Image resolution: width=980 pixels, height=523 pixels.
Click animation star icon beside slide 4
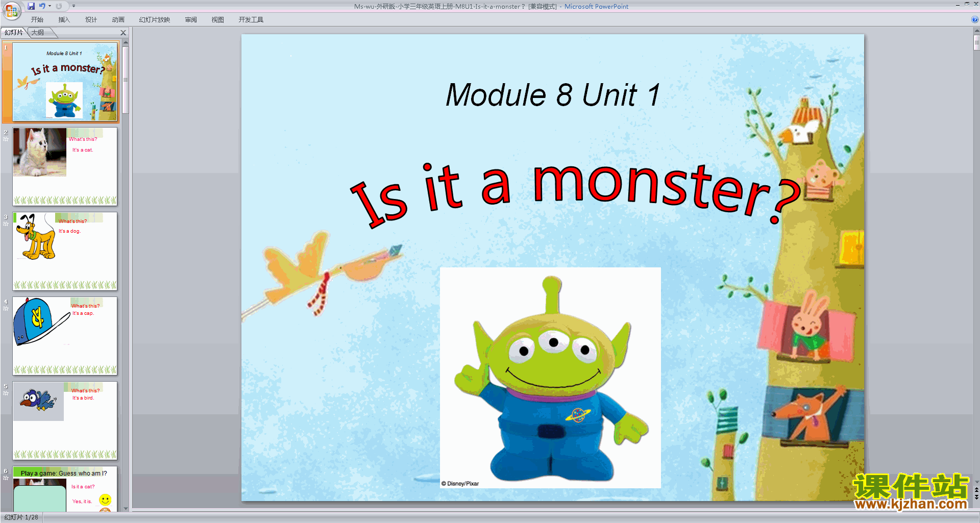pyautogui.click(x=6, y=309)
